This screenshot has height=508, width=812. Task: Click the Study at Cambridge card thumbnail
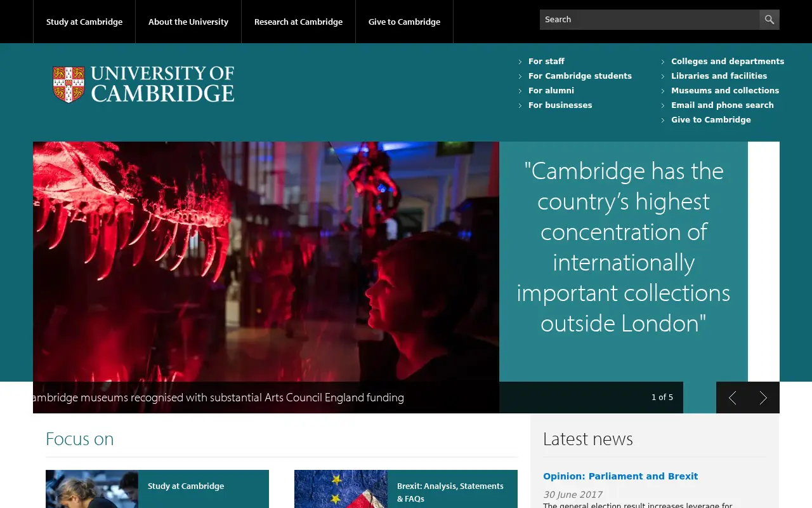click(92, 489)
